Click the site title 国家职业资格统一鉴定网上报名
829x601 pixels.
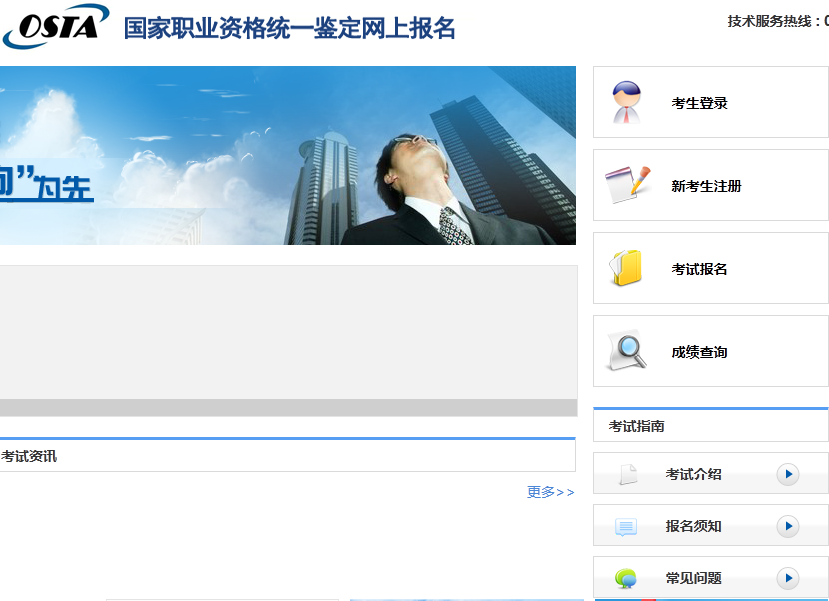[x=289, y=28]
